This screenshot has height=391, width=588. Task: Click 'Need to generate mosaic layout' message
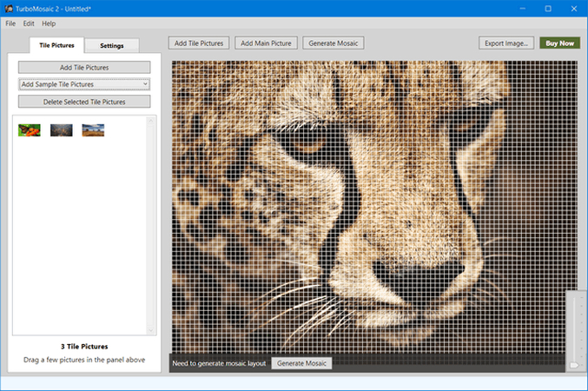(x=219, y=363)
